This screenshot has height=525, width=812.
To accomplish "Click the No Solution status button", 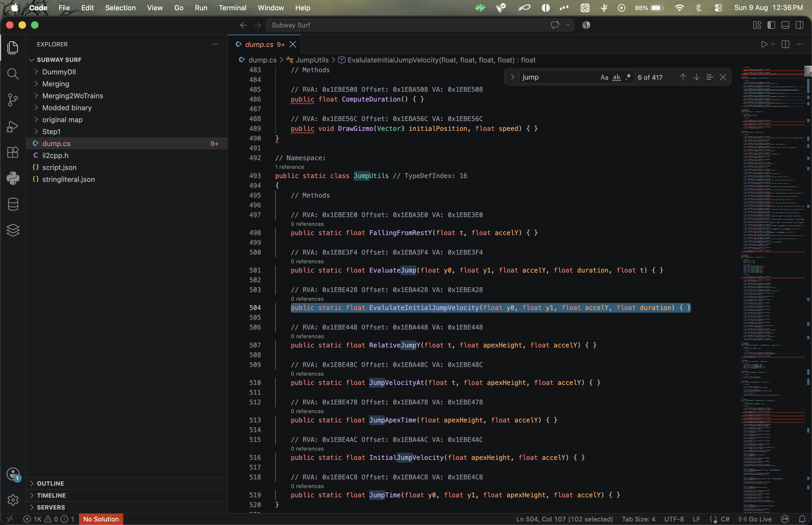I will point(101,519).
